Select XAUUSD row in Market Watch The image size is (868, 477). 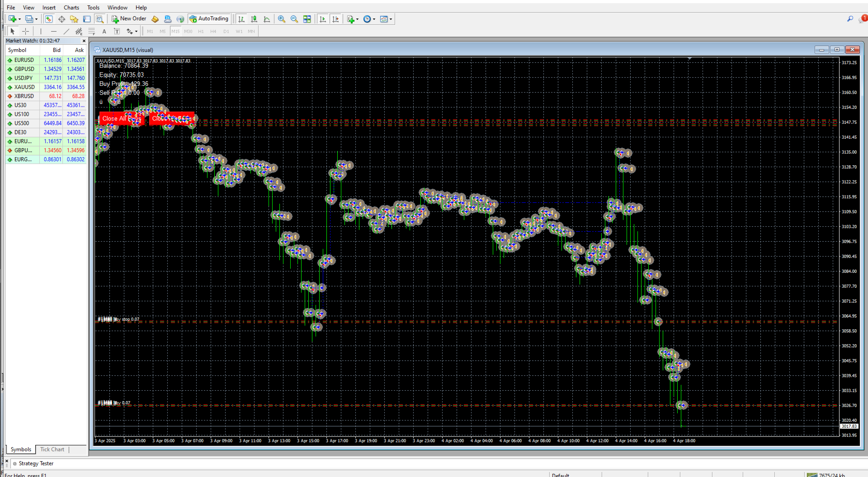coord(46,87)
